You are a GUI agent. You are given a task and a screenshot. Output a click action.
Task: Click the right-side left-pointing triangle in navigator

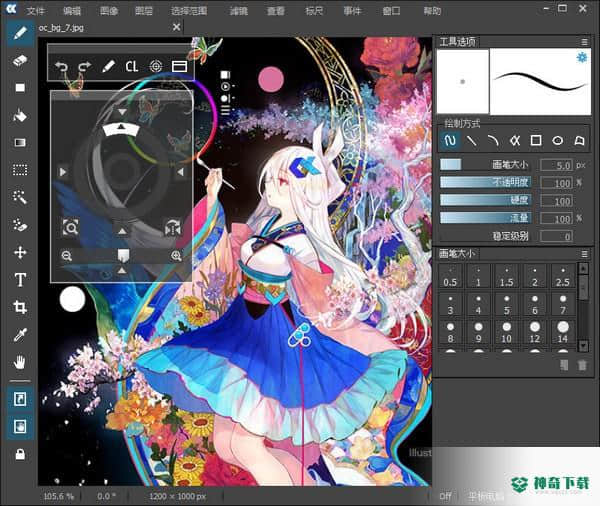click(180, 172)
